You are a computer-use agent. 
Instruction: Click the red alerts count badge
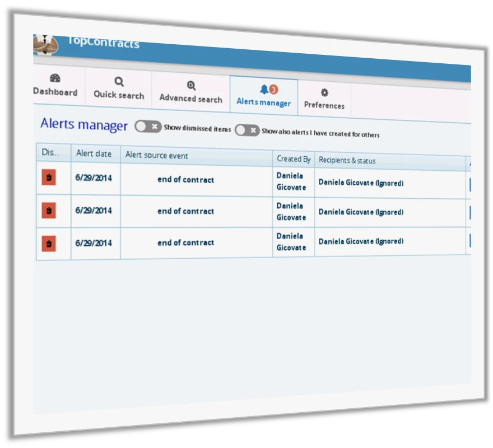click(x=273, y=90)
